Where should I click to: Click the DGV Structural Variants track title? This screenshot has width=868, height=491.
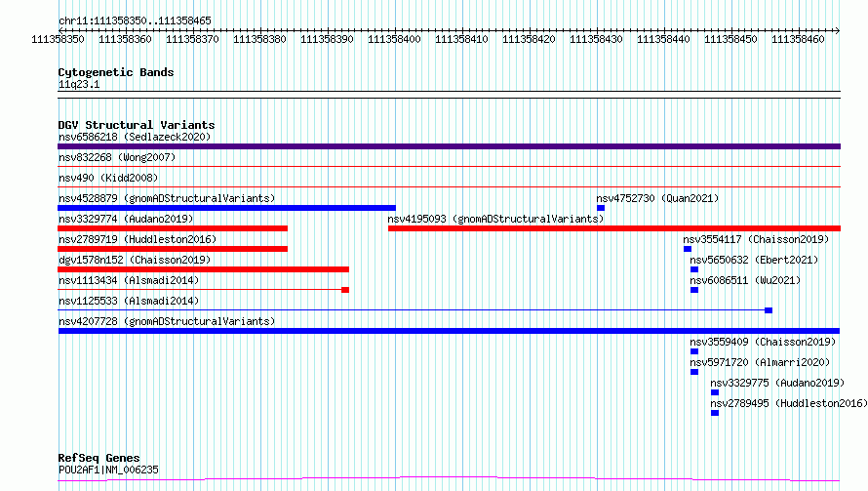coord(137,125)
